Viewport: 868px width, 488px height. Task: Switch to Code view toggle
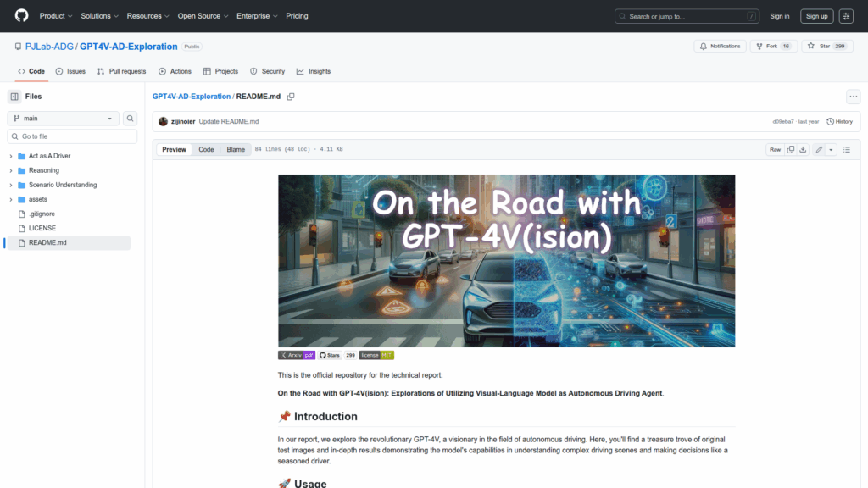coord(206,149)
